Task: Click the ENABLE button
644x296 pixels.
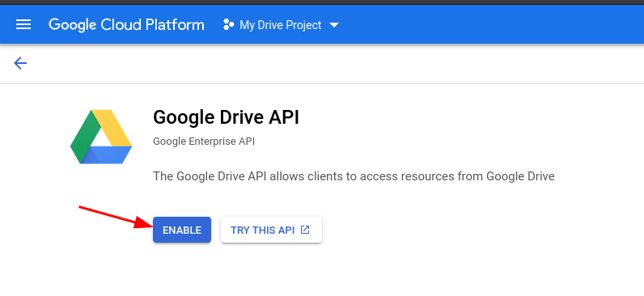Action: [182, 230]
